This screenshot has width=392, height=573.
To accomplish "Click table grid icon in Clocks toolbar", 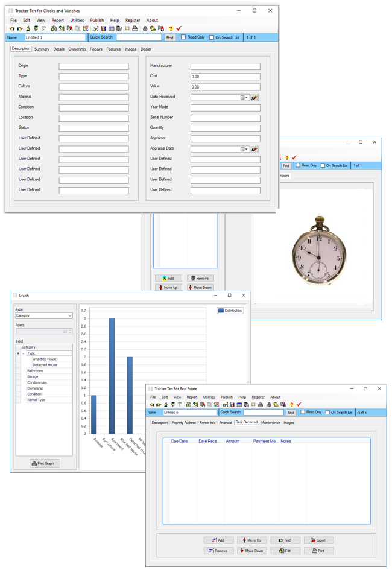I will [112, 28].
